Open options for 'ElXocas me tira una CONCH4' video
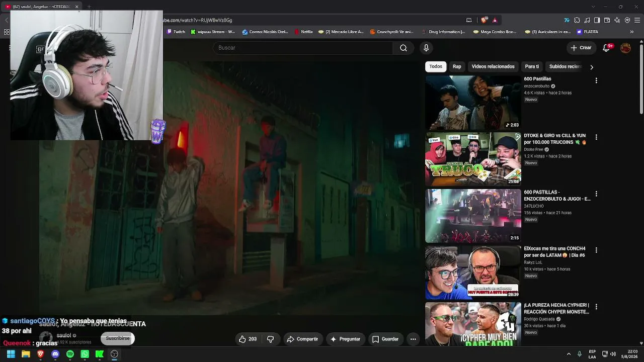The width and height of the screenshot is (644, 362). pyautogui.click(x=596, y=250)
